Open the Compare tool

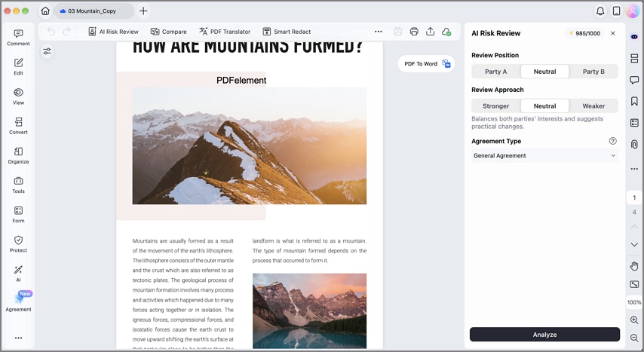168,32
